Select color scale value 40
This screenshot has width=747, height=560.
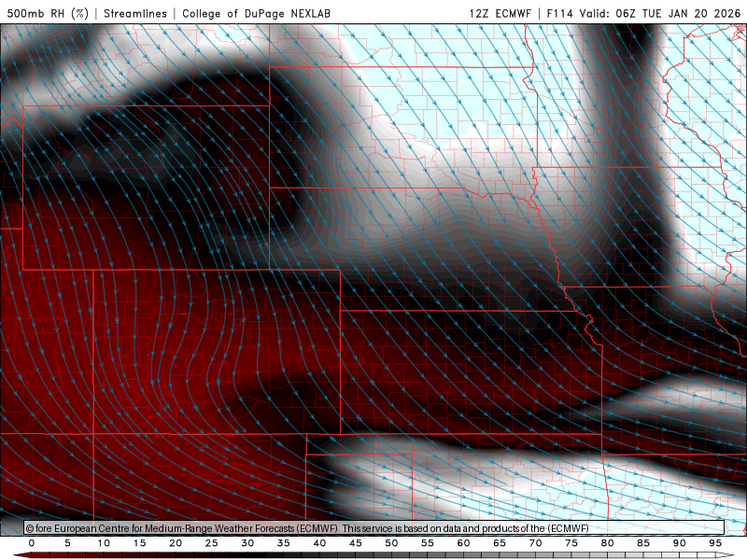[319, 543]
